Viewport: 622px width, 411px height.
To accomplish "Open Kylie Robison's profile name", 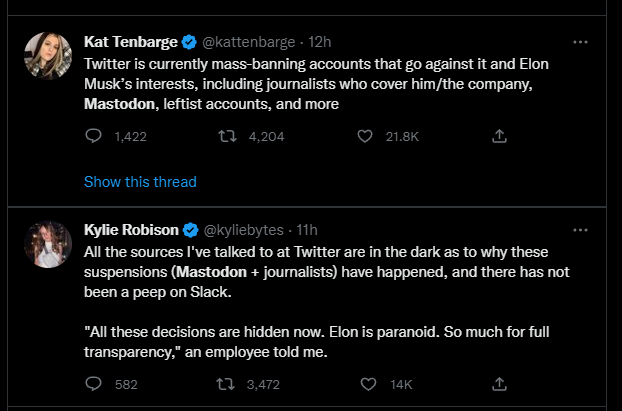I will point(133,229).
